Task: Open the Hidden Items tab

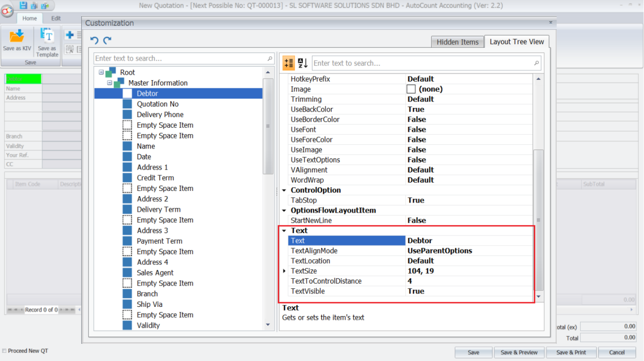Action: [x=457, y=42]
